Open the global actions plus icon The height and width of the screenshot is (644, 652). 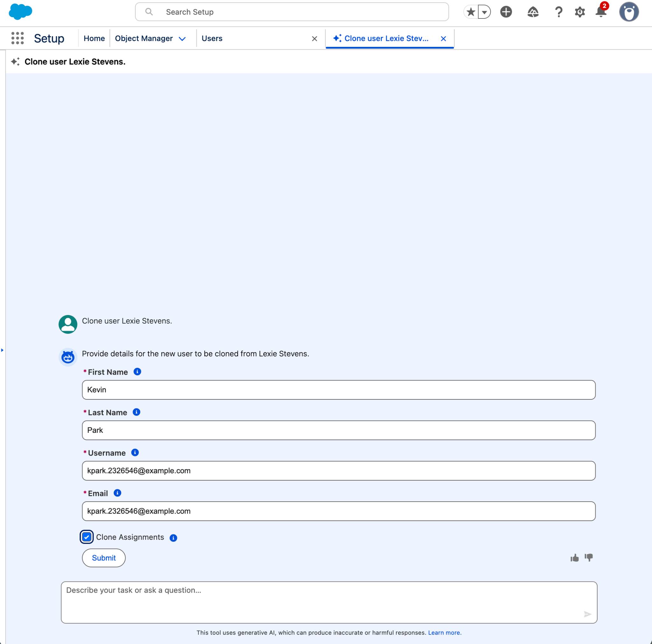[506, 12]
